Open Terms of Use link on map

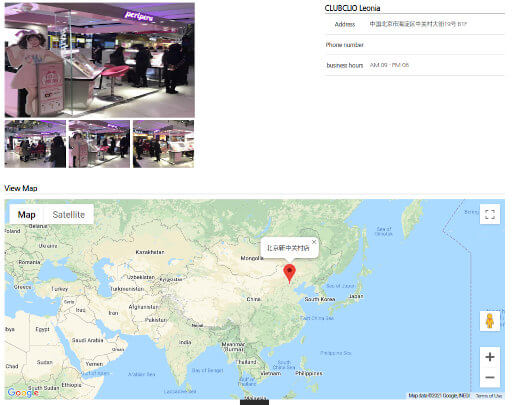pos(489,396)
